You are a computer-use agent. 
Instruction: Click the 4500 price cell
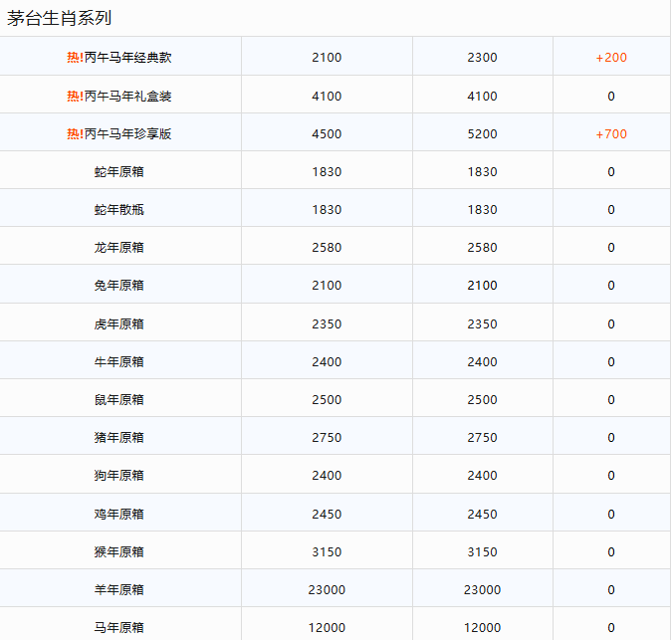327,134
